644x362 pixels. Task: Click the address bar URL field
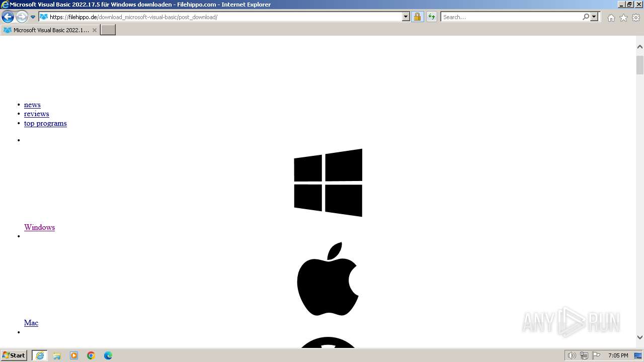point(225,17)
